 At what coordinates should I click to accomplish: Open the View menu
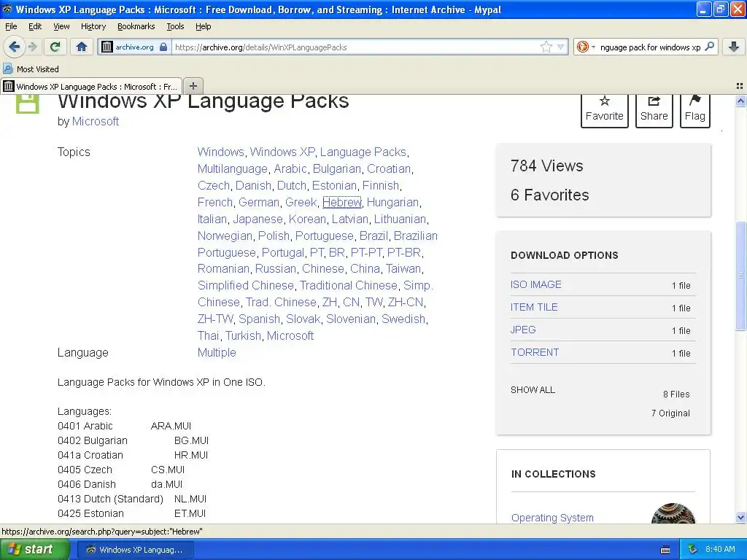pos(61,26)
